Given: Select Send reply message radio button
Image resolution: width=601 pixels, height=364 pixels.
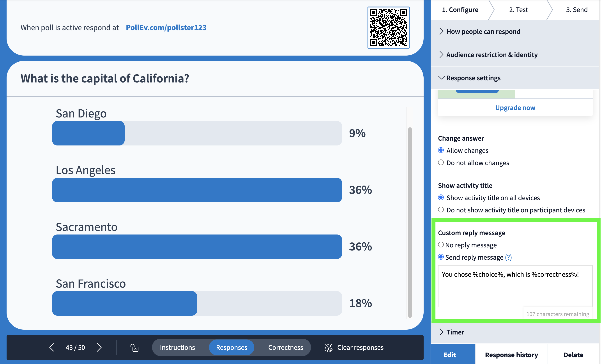Looking at the screenshot, I should [x=441, y=257].
